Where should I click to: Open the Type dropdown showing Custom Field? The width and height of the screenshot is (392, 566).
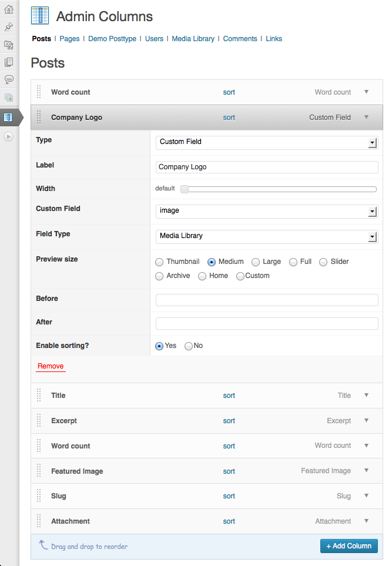(x=267, y=143)
